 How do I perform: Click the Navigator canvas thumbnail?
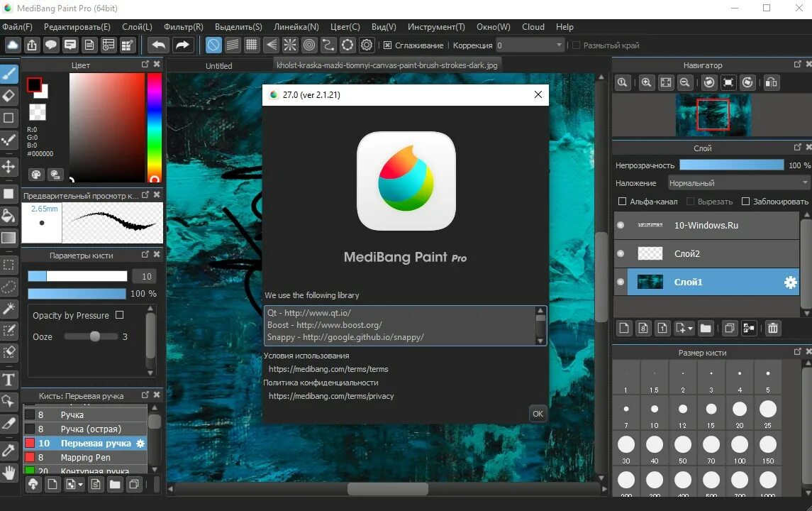713,114
